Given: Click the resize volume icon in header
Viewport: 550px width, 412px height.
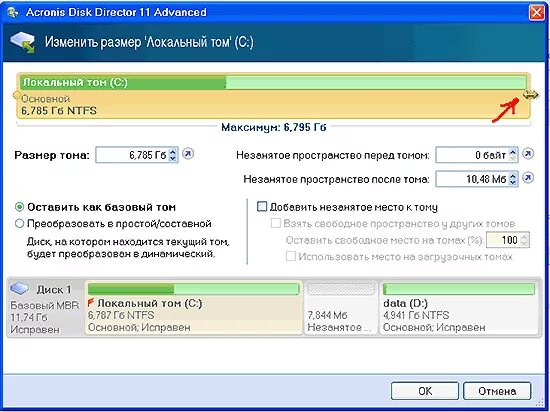Looking at the screenshot, I should click(x=23, y=42).
